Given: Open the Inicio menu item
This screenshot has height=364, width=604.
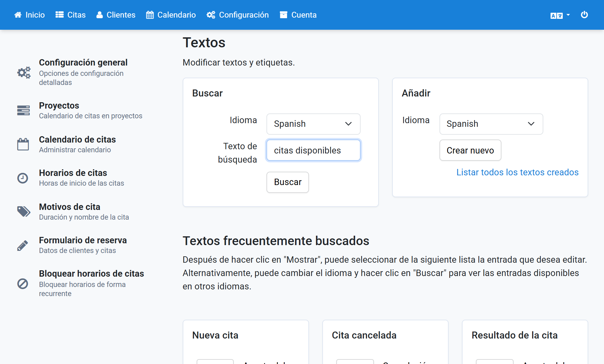Looking at the screenshot, I should (x=29, y=15).
